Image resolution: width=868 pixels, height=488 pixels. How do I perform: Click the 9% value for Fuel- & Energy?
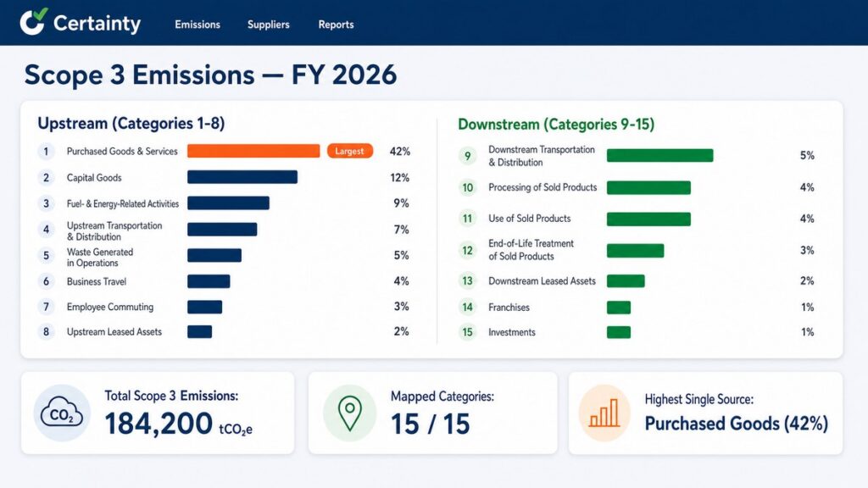[401, 203]
